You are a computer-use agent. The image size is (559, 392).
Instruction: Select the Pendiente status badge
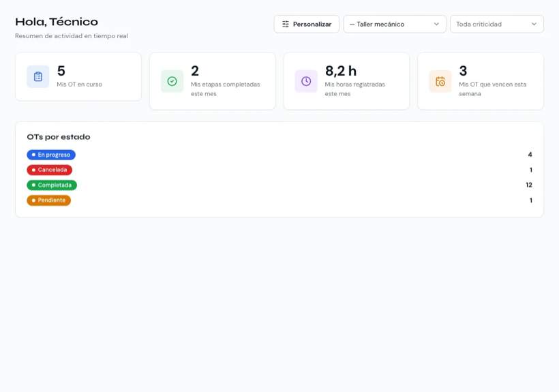[49, 200]
